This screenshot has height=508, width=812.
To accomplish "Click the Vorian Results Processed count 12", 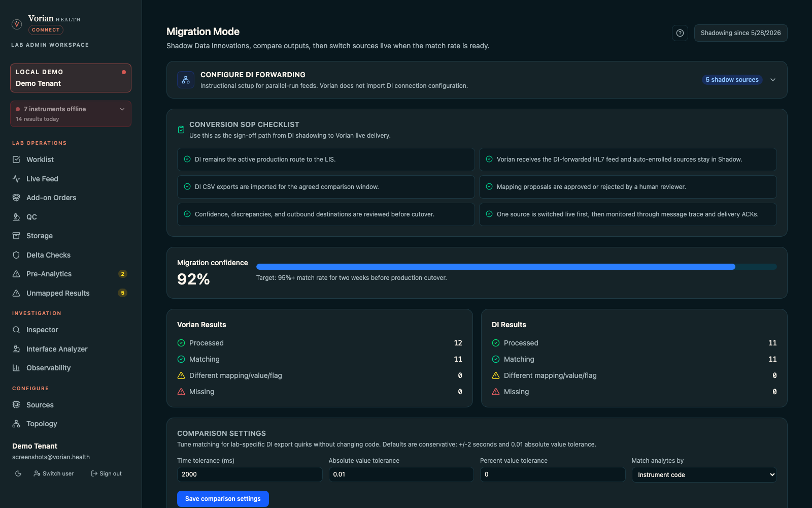I will (458, 343).
